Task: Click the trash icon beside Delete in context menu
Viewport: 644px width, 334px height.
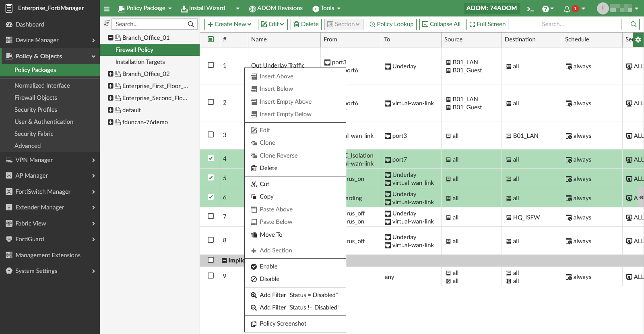Action: coord(254,168)
